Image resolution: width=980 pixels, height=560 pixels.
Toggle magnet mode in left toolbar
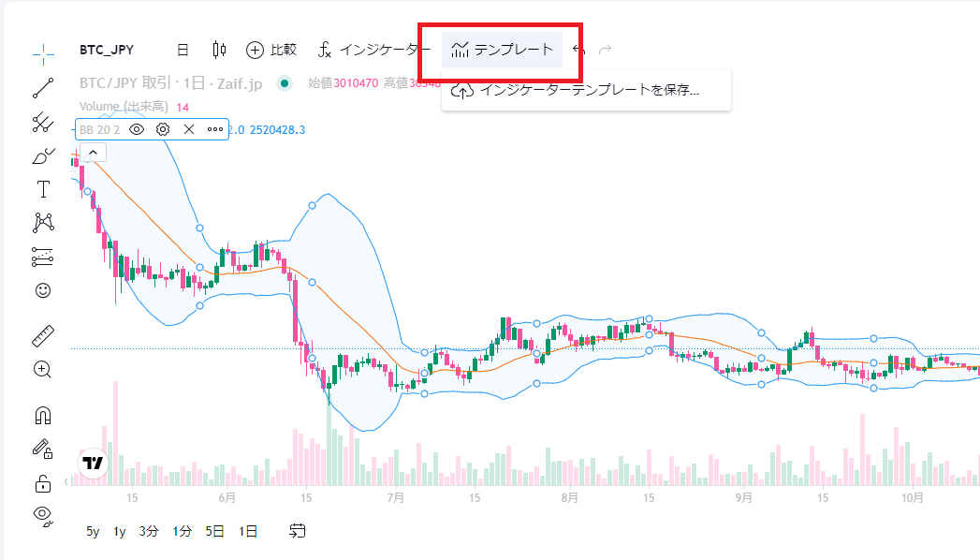click(x=43, y=415)
